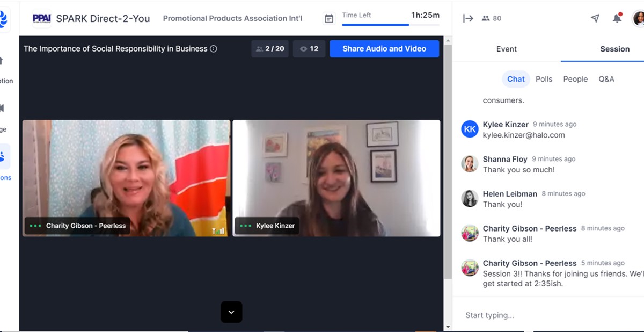Open the notifications bell

[x=617, y=18]
